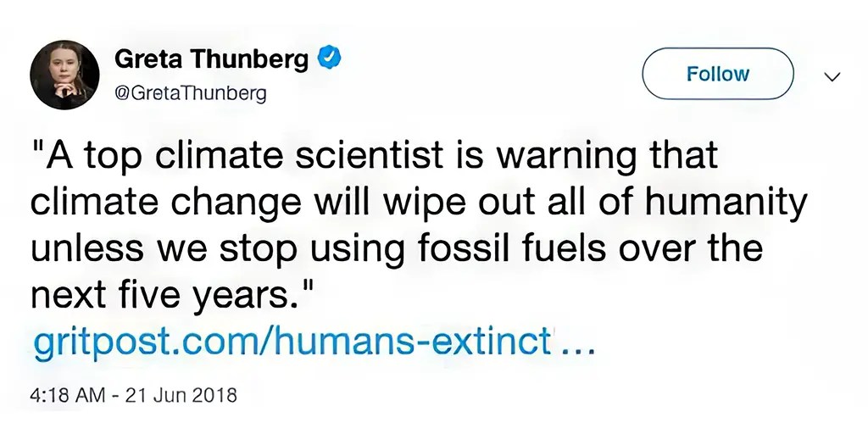Expand the tweet options chevron

point(832,76)
